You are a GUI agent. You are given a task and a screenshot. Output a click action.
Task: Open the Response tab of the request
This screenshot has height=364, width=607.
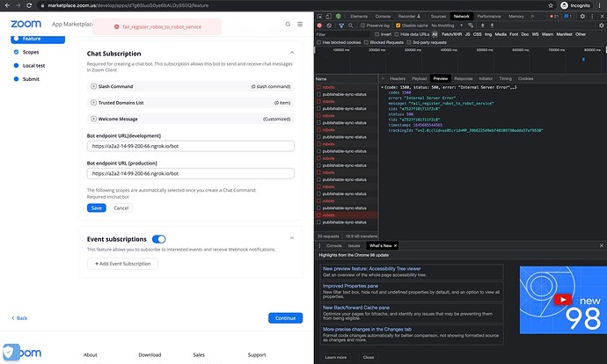pos(464,78)
